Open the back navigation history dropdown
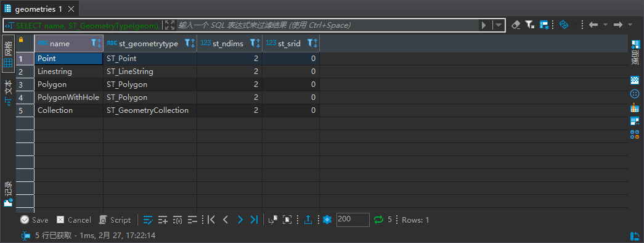The height and width of the screenshot is (243, 644). 605,25
